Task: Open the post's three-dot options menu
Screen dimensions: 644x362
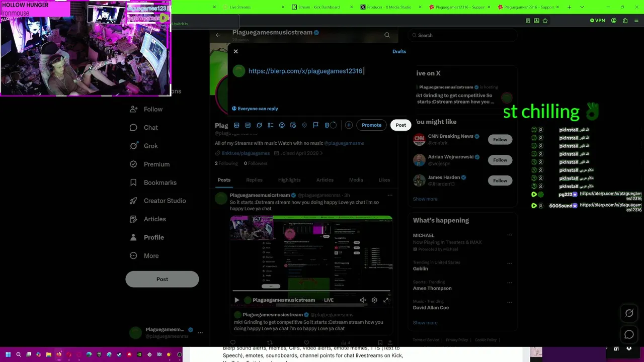Action: [x=390, y=195]
